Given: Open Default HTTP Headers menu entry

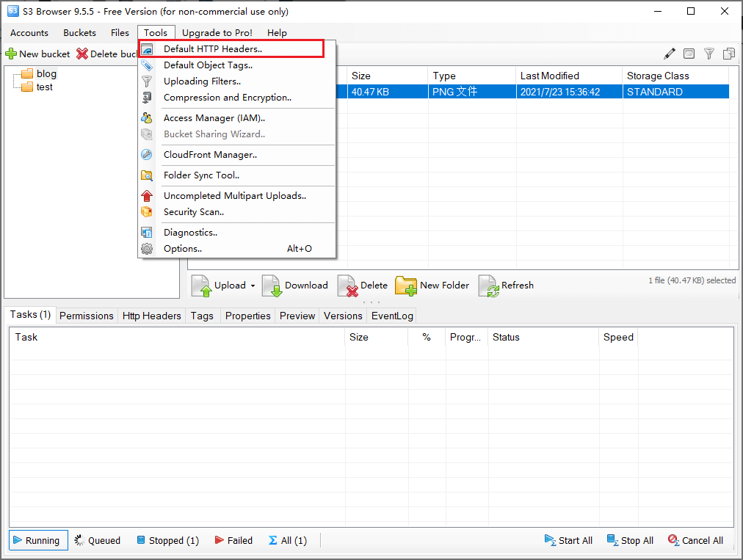Looking at the screenshot, I should tap(237, 48).
